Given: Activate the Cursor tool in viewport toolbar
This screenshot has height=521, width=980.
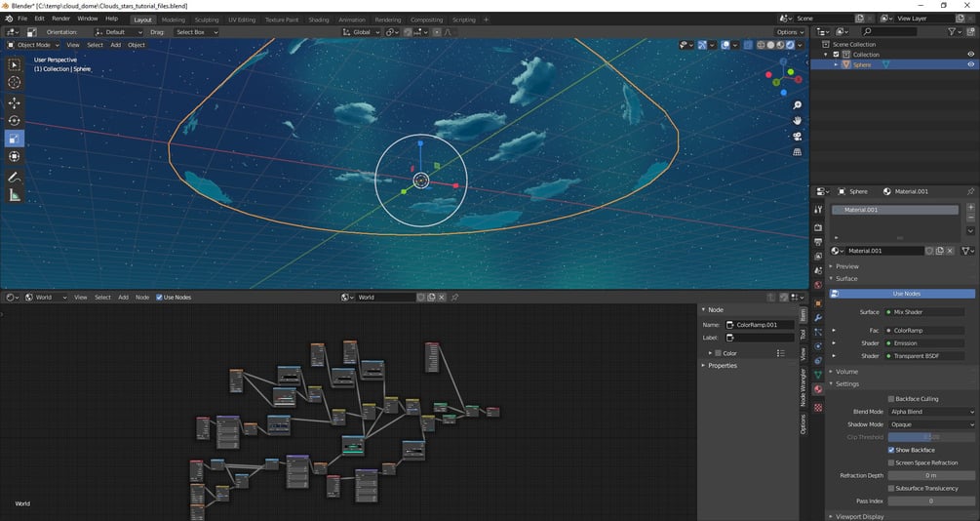Looking at the screenshot, I should pos(14,83).
